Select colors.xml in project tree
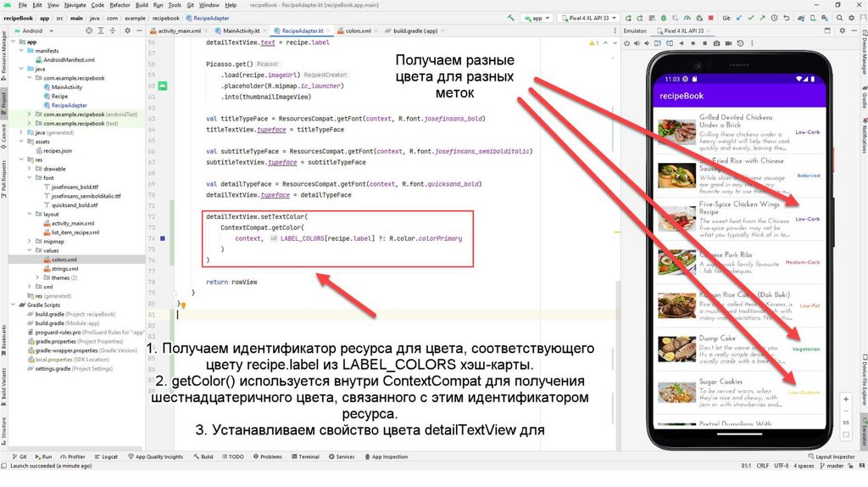This screenshot has height=487, width=868. click(x=64, y=260)
